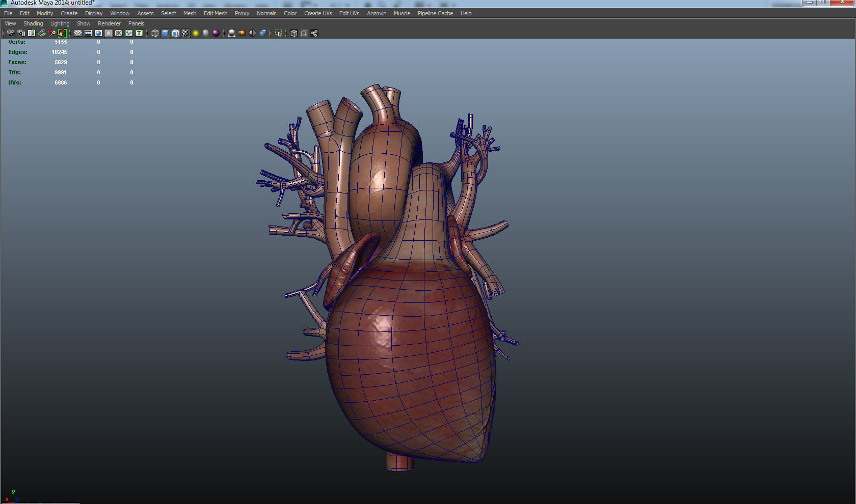Click the X-Ray cube icon

[294, 33]
